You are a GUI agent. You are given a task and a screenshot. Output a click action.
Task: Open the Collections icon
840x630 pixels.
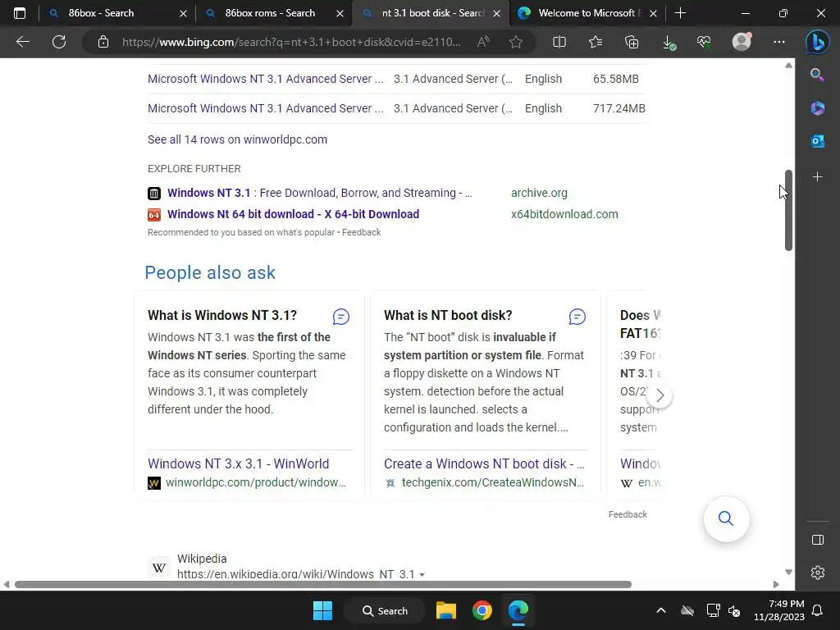coord(632,42)
